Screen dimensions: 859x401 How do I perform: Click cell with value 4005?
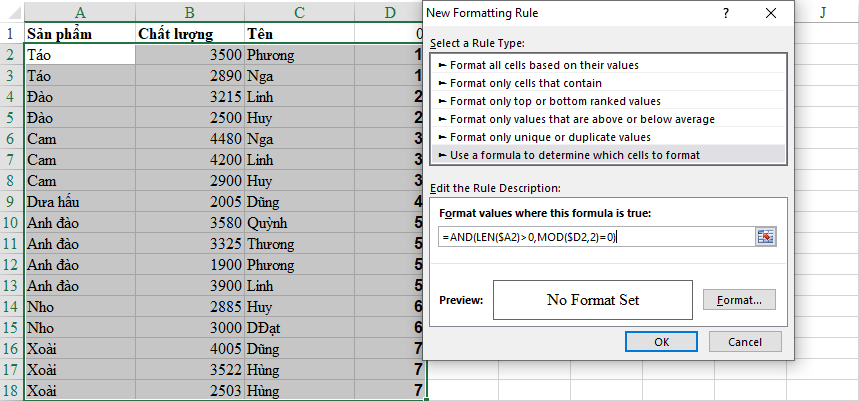[190, 349]
